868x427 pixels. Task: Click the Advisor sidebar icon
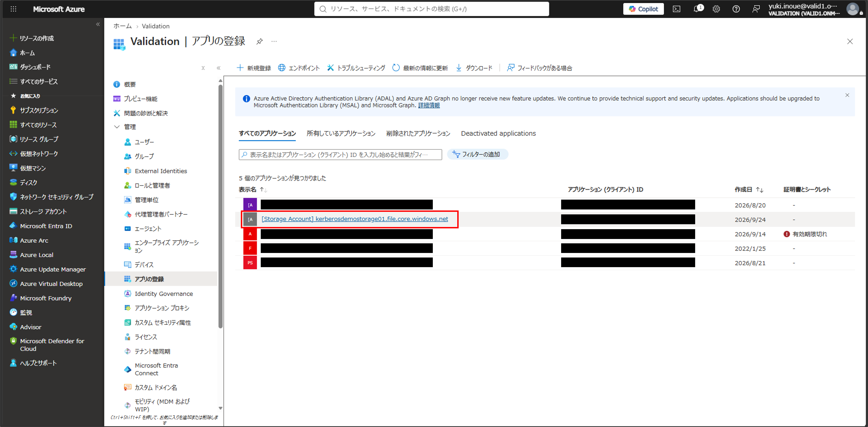[x=13, y=327]
